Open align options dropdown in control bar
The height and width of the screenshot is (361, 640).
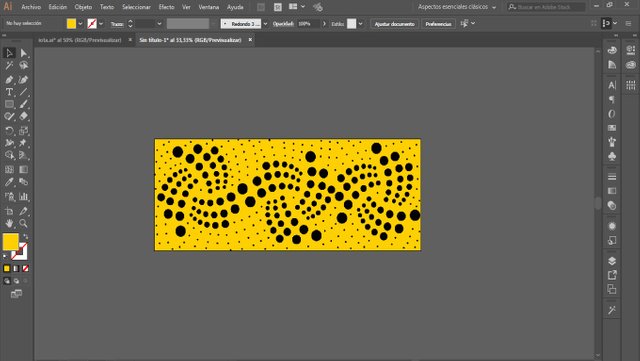click(x=473, y=23)
